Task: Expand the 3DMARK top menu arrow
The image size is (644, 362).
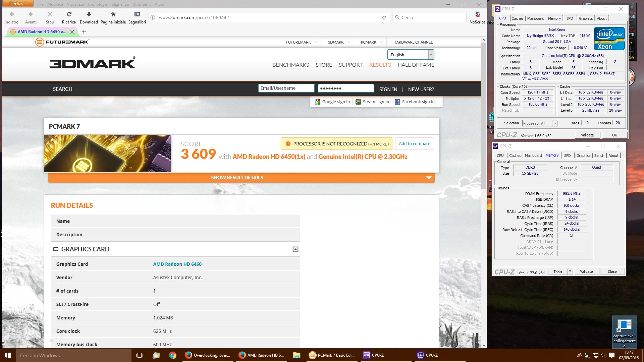Action: [x=348, y=42]
